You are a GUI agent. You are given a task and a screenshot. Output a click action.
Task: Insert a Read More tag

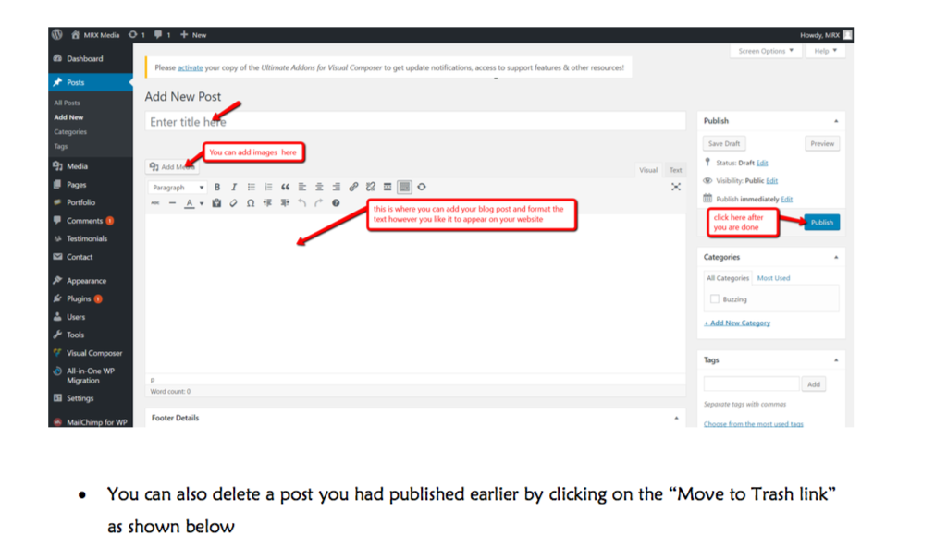(388, 187)
